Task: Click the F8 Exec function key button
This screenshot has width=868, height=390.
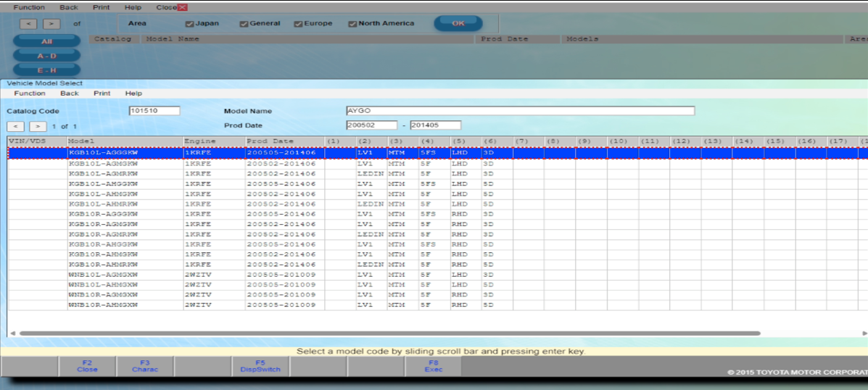Action: [x=434, y=366]
